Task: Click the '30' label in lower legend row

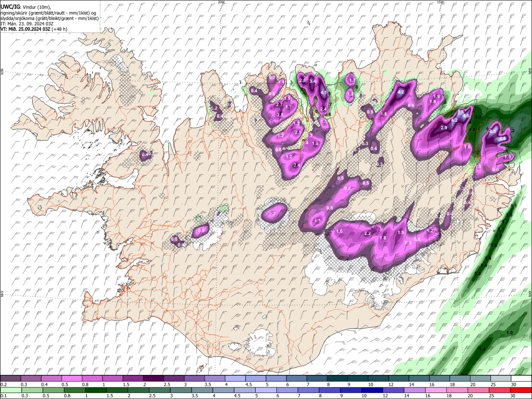Action: (x=514, y=396)
